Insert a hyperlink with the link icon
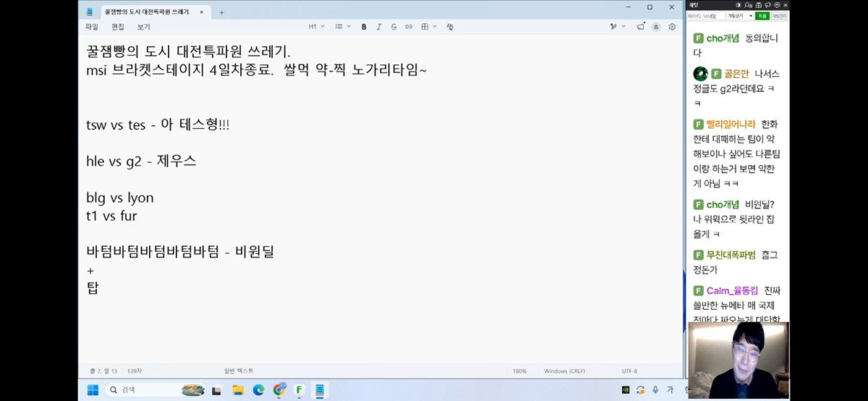 (409, 27)
